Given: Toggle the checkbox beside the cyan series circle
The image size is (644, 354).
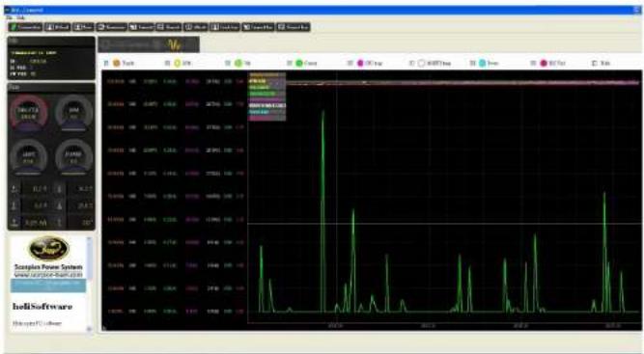Looking at the screenshot, I should 472,63.
